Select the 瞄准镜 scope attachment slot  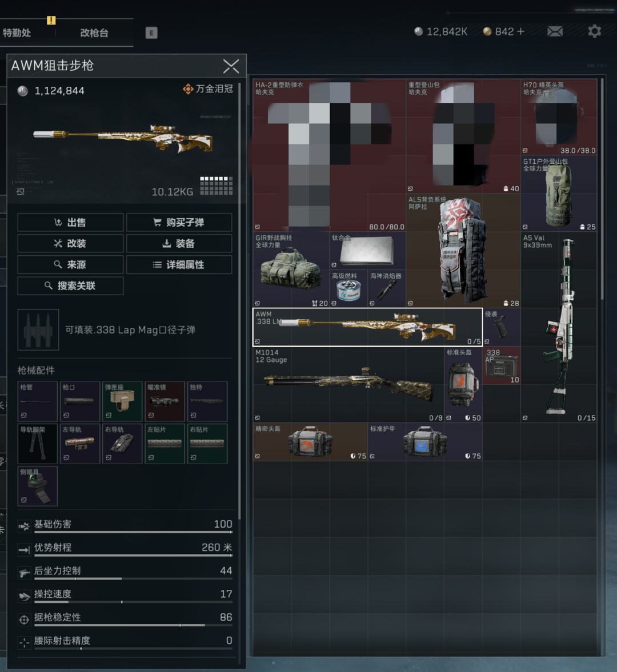click(165, 401)
